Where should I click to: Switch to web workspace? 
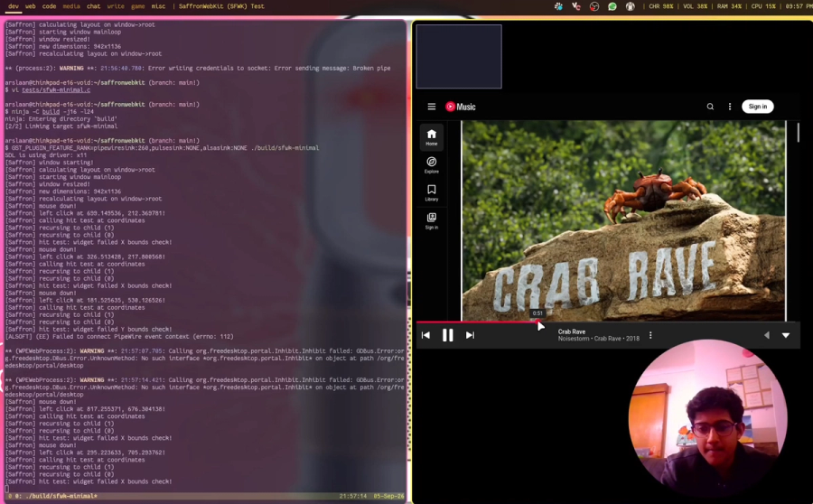tap(31, 6)
